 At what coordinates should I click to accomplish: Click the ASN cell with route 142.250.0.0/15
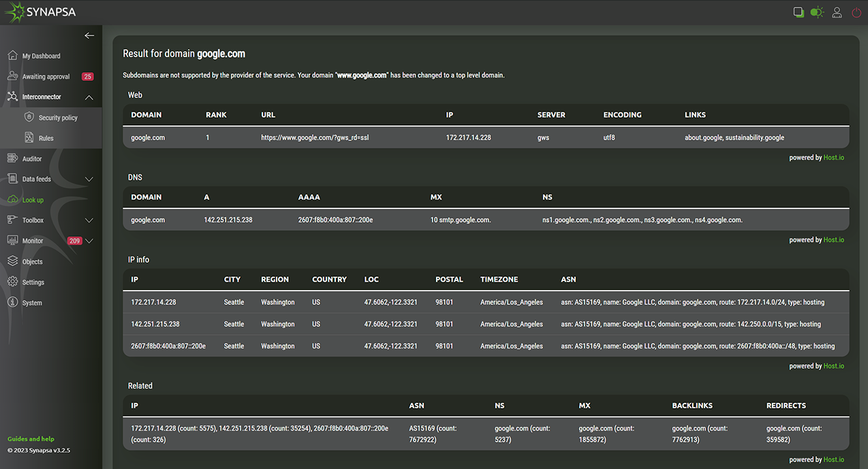[691, 324]
